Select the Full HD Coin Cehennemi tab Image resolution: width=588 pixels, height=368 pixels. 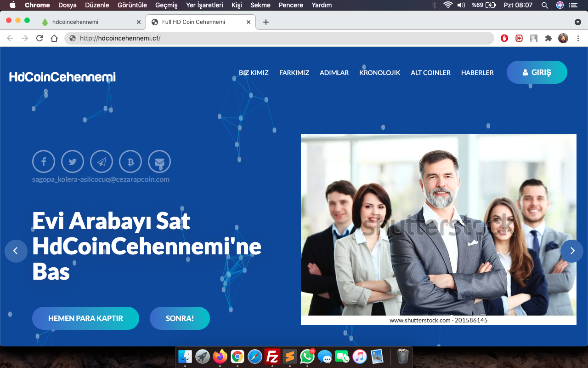pyautogui.click(x=201, y=22)
